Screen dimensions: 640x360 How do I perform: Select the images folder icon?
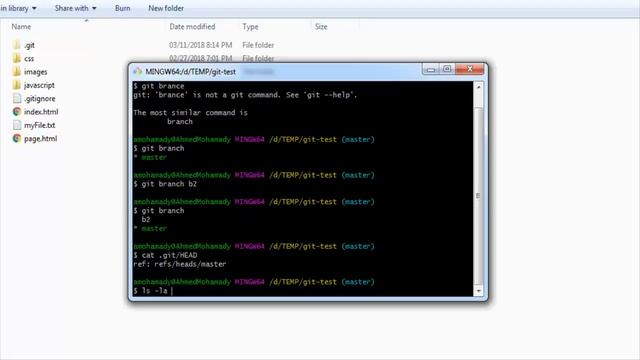(17, 72)
